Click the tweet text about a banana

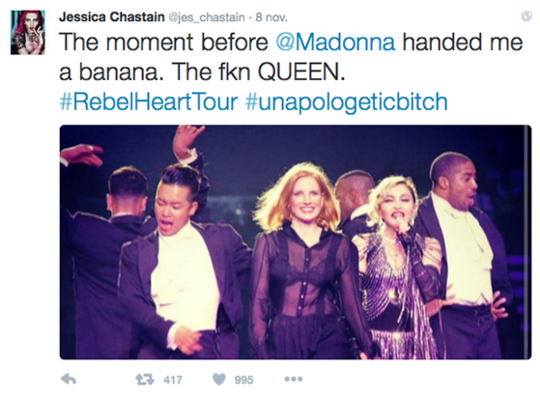(291, 57)
